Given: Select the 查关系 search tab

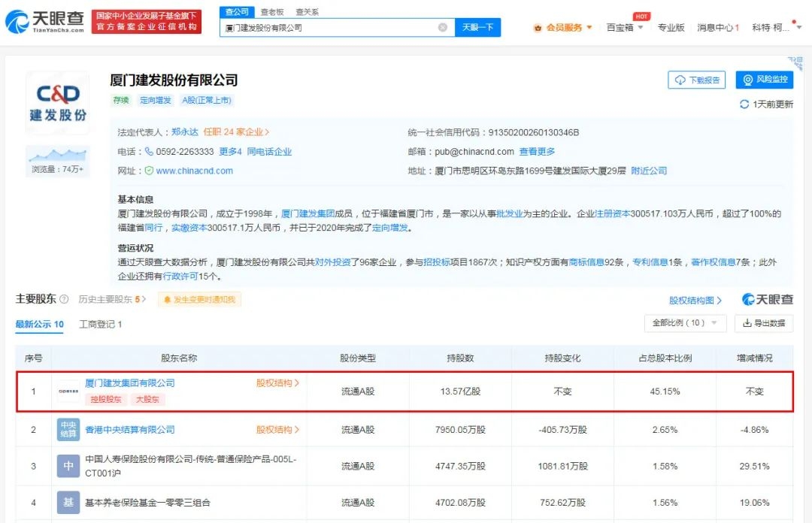Looking at the screenshot, I should coord(307,12).
